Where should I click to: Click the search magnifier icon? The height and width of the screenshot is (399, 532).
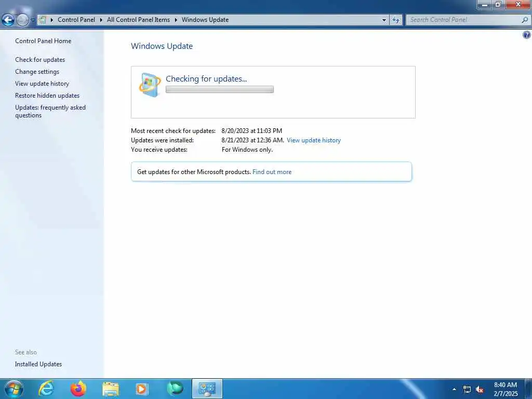pyautogui.click(x=525, y=20)
